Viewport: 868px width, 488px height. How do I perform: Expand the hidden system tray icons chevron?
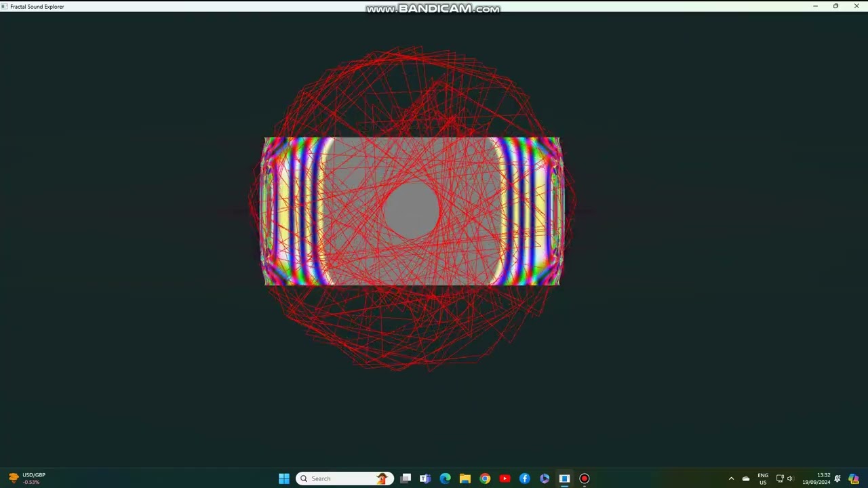[731, 479]
